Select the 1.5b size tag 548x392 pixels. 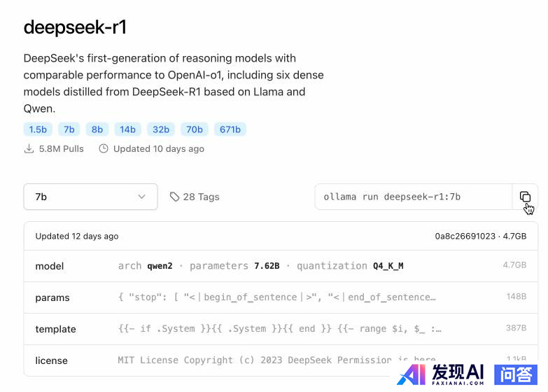point(37,129)
